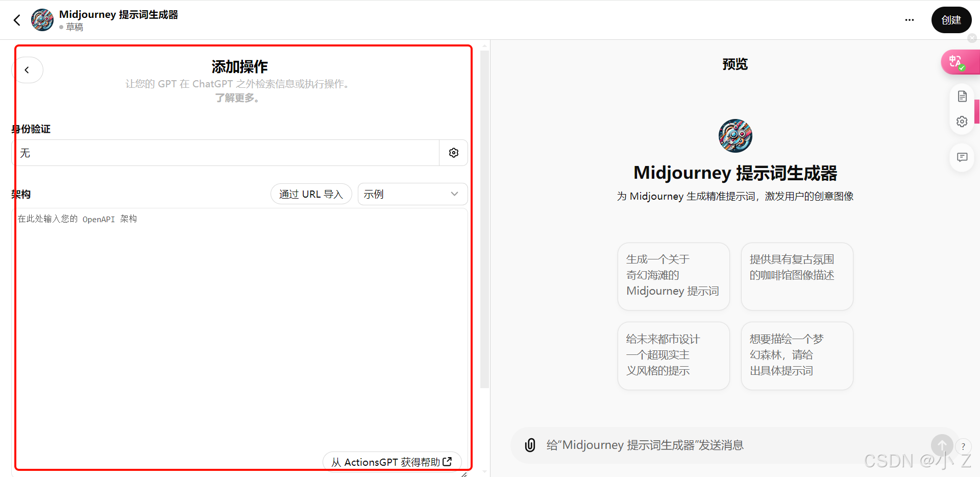This screenshot has width=980, height=477.
Task: Open authentication settings gear icon
Action: (x=454, y=153)
